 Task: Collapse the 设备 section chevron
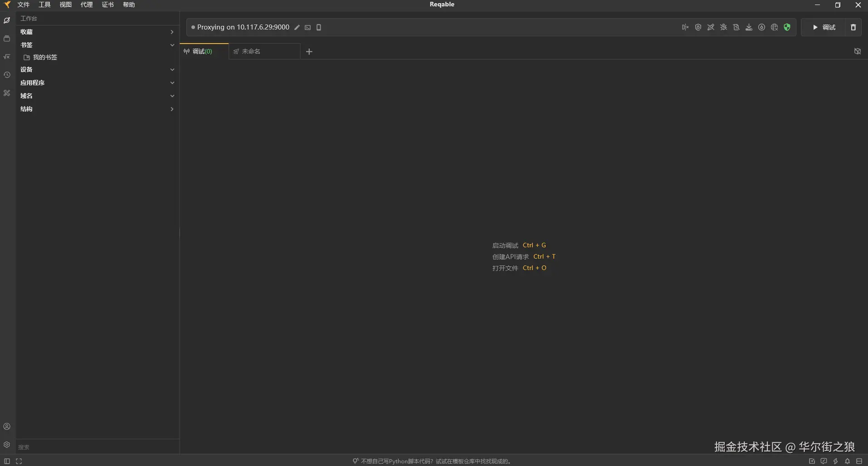[x=172, y=69]
